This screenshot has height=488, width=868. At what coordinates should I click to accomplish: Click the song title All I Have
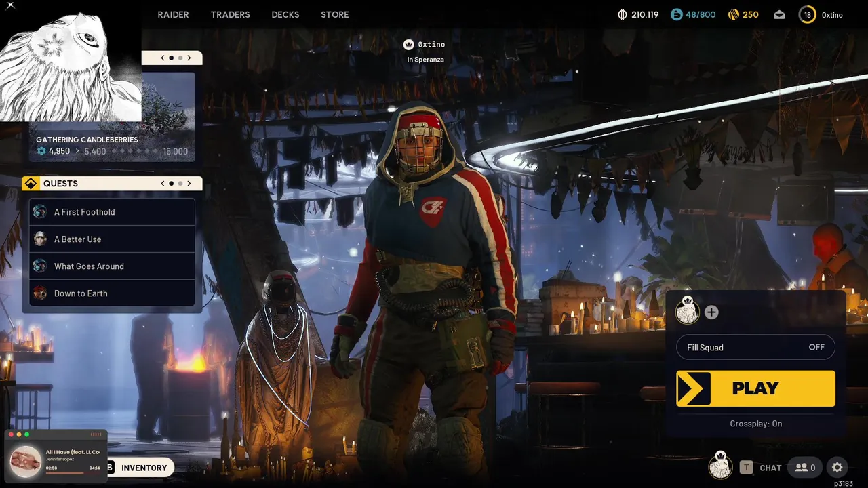[73, 452]
